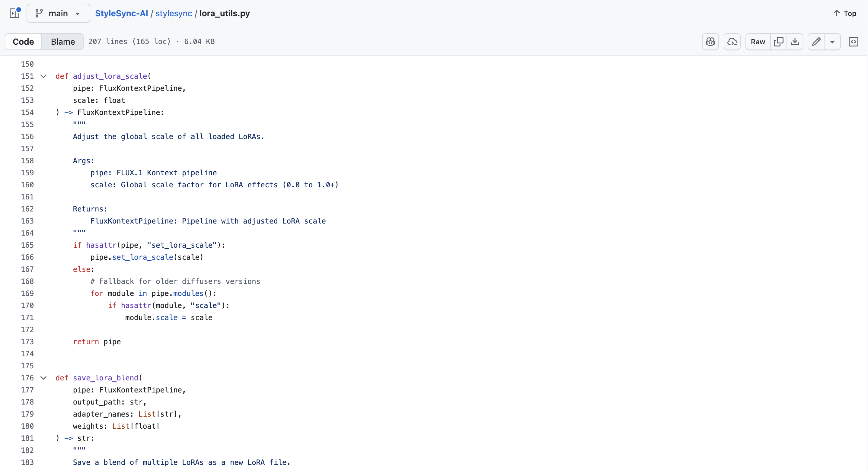
Task: Switch to the Blame view
Action: coord(63,41)
